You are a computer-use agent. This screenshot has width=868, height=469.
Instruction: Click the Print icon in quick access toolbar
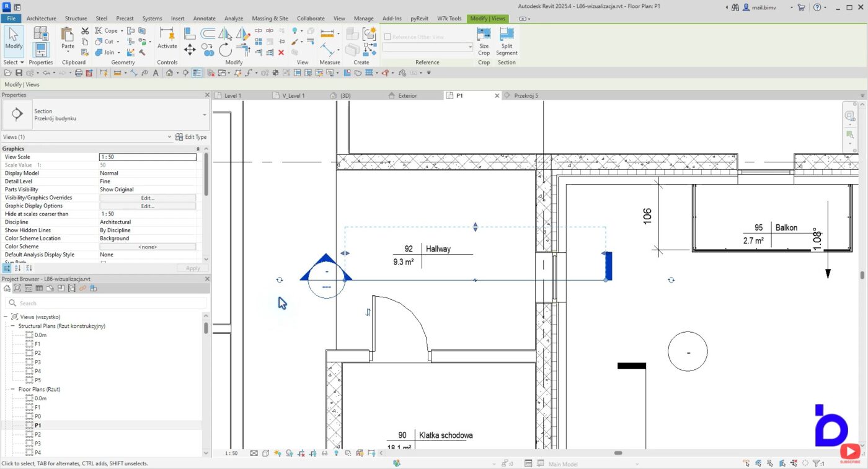[78, 73]
